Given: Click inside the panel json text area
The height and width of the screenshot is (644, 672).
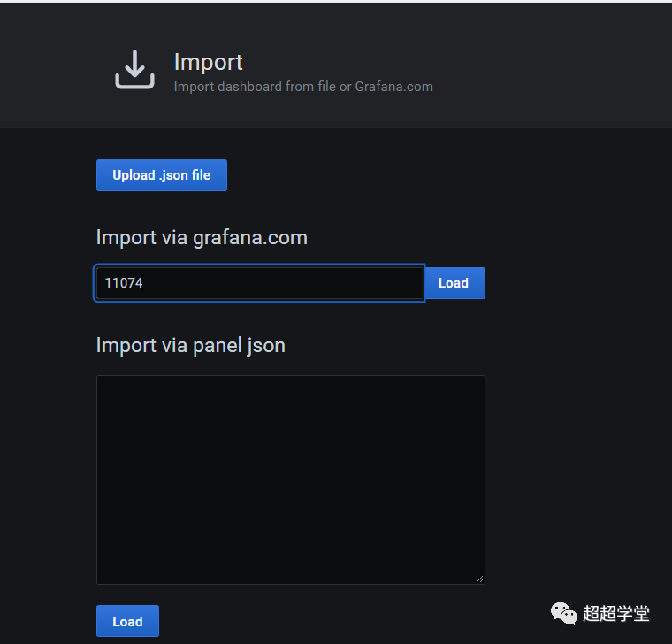Looking at the screenshot, I should tap(291, 479).
